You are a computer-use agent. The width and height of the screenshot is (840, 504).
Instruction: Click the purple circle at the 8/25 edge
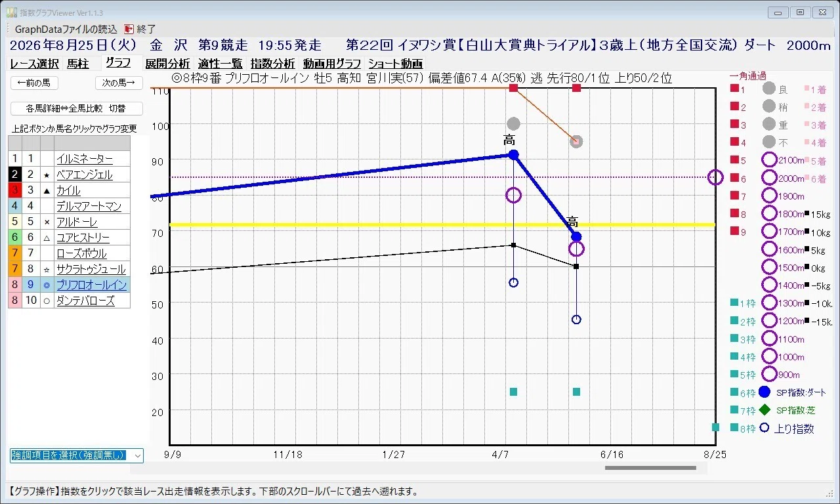(x=715, y=177)
